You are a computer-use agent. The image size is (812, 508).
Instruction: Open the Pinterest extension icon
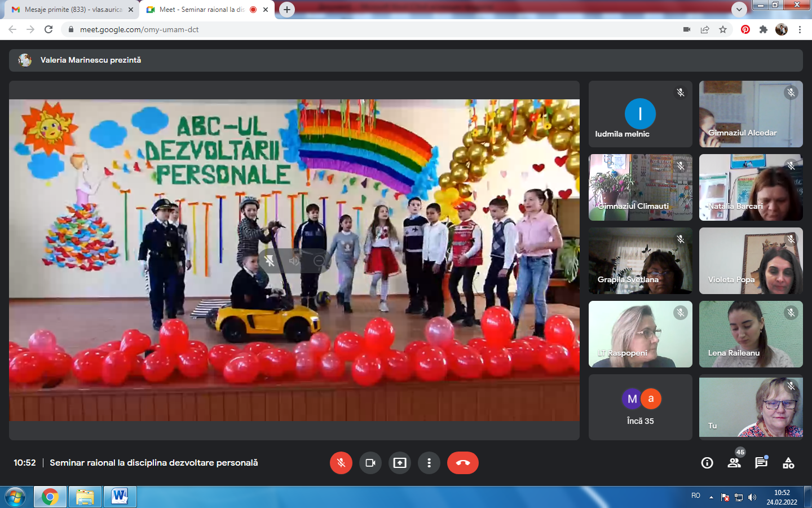point(745,29)
